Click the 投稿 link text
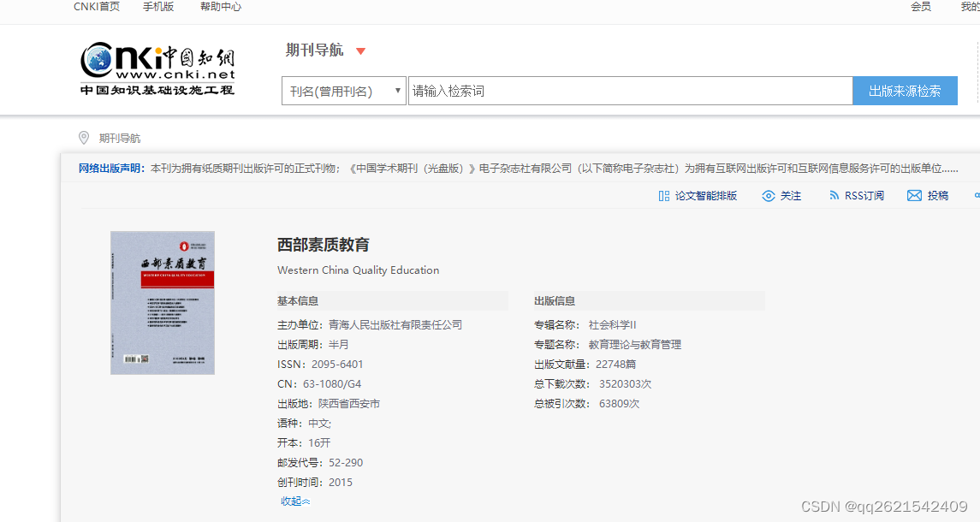The height and width of the screenshot is (522, 980). 937,196
